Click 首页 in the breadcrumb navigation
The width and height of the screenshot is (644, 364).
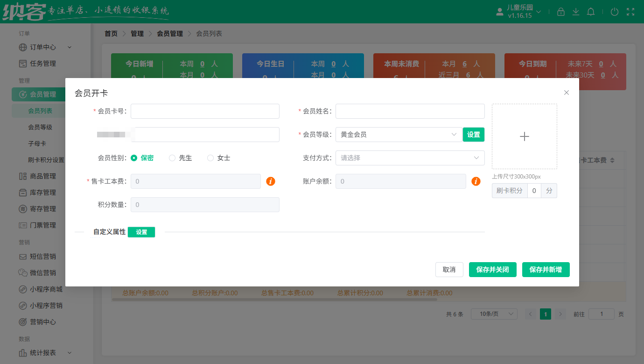[111, 33]
